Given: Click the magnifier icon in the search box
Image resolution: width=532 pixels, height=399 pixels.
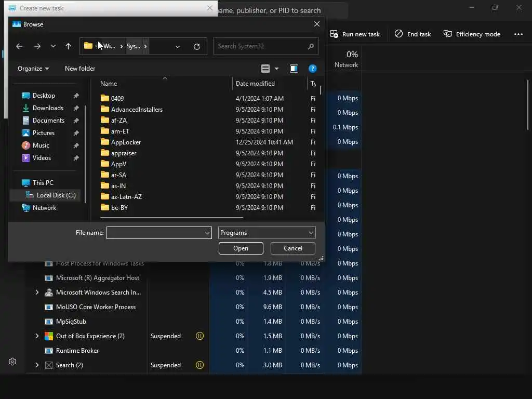Looking at the screenshot, I should click(x=311, y=46).
